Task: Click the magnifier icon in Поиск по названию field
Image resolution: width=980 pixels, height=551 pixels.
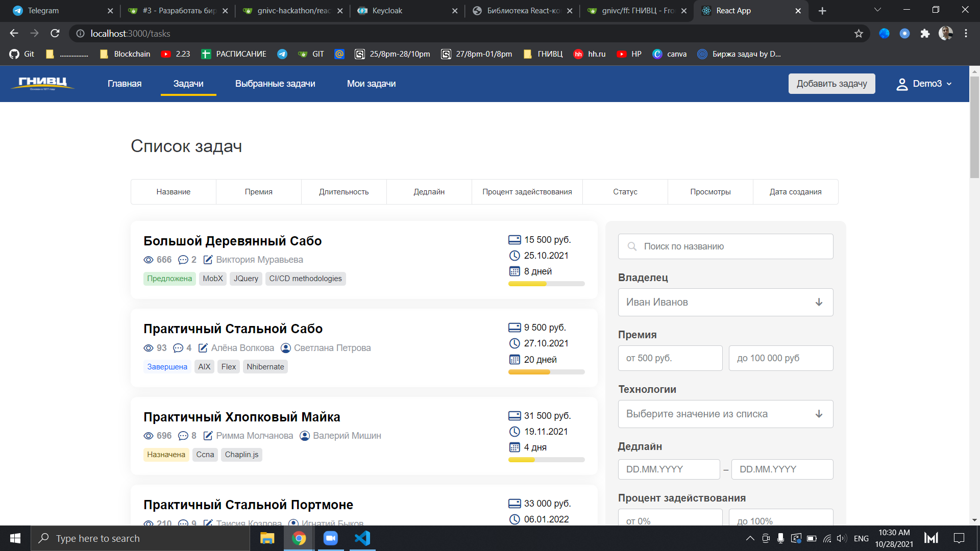Action: [x=632, y=246]
